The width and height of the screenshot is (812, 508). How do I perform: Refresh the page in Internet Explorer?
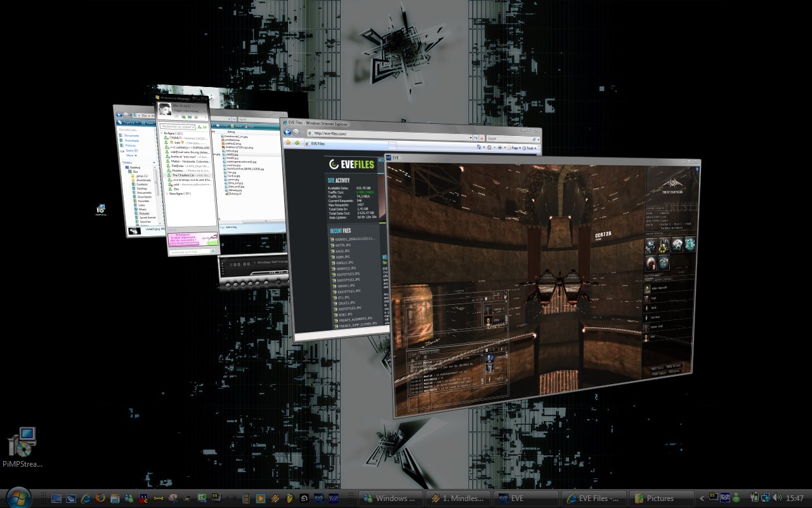(475, 138)
